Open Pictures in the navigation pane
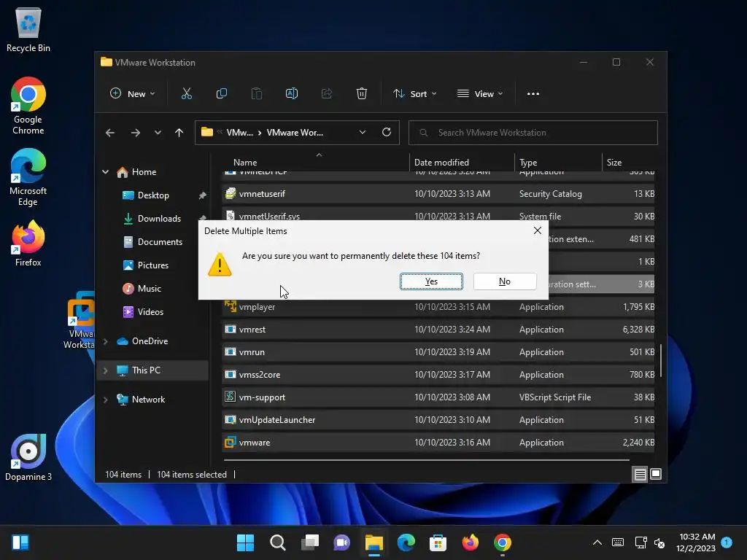This screenshot has height=560, width=747. click(x=153, y=265)
